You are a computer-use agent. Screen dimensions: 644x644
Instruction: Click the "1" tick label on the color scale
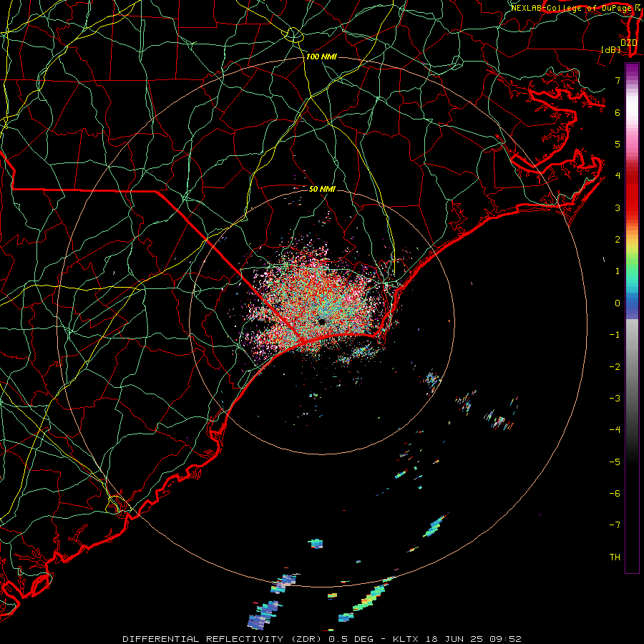(x=618, y=271)
